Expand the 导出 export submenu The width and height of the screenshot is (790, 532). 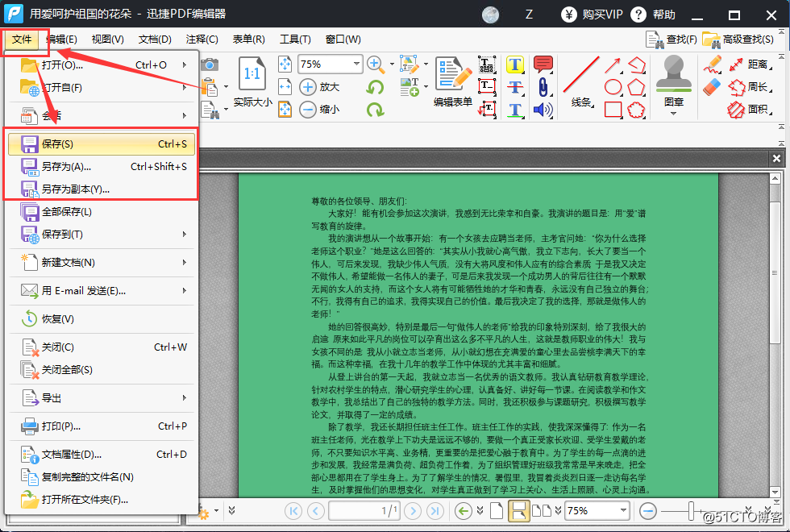[x=185, y=398]
